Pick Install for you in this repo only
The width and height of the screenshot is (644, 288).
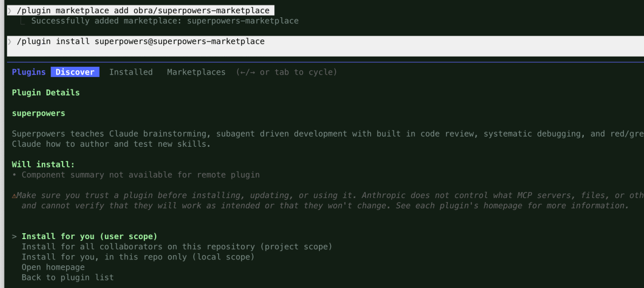(138, 257)
